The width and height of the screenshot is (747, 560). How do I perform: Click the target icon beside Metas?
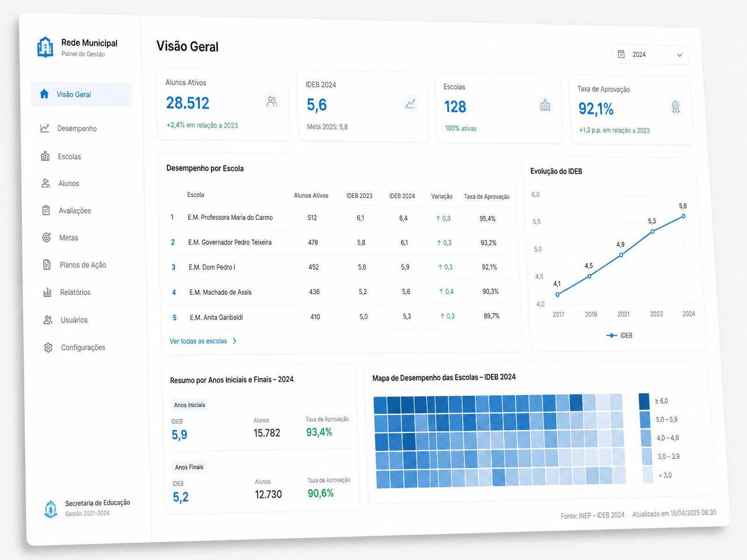47,237
